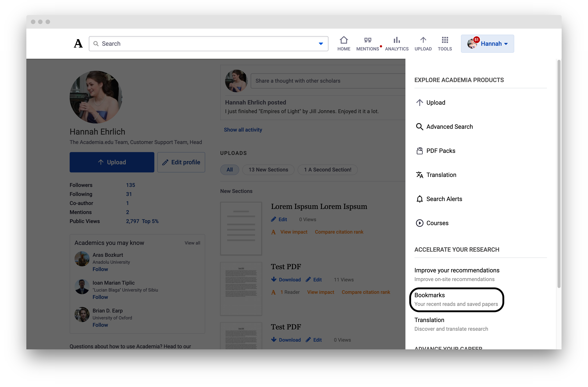
Task: Follow Brian D. Earp
Action: (x=100, y=325)
